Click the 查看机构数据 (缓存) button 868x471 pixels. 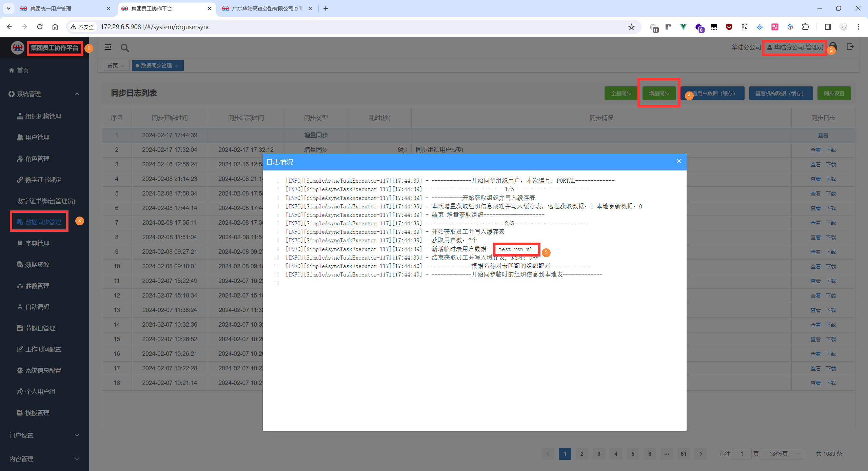click(x=780, y=93)
